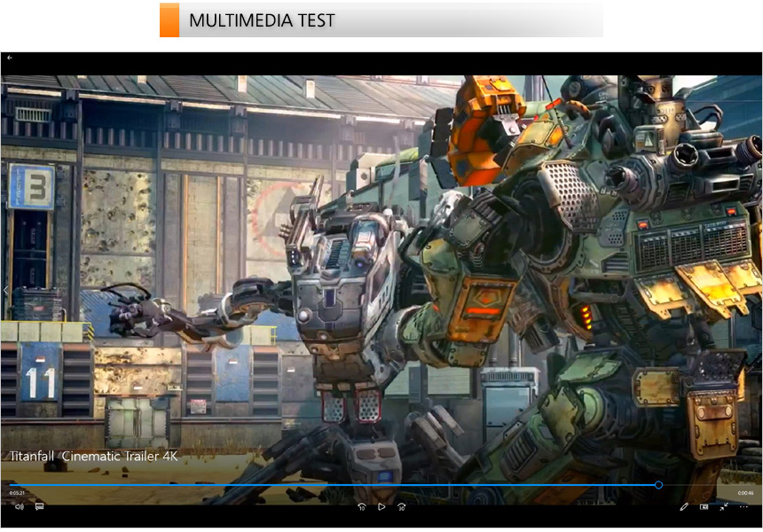
Task: Click the Titanfall Cinematic Trailer 4K title
Action: (94, 456)
